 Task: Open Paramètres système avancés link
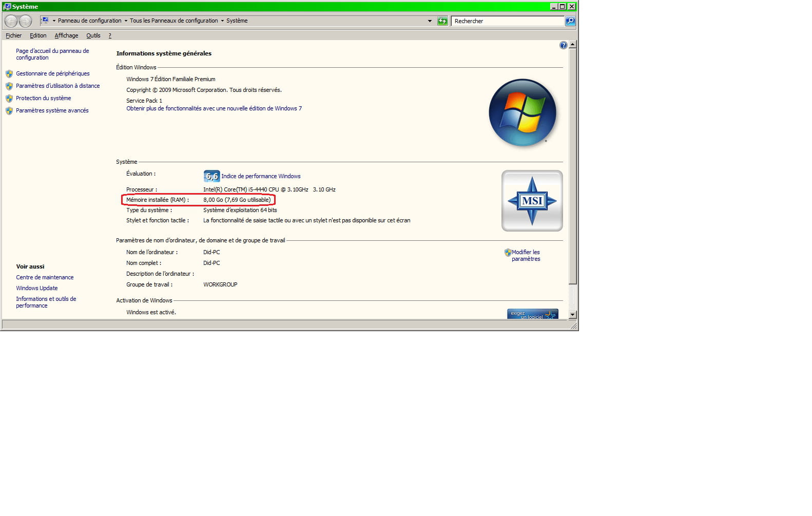52,110
